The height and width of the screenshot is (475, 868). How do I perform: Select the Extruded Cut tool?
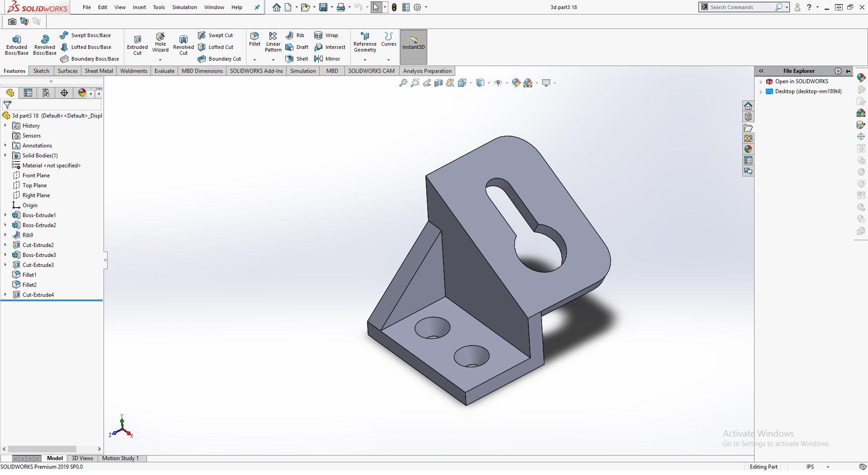tap(137, 45)
